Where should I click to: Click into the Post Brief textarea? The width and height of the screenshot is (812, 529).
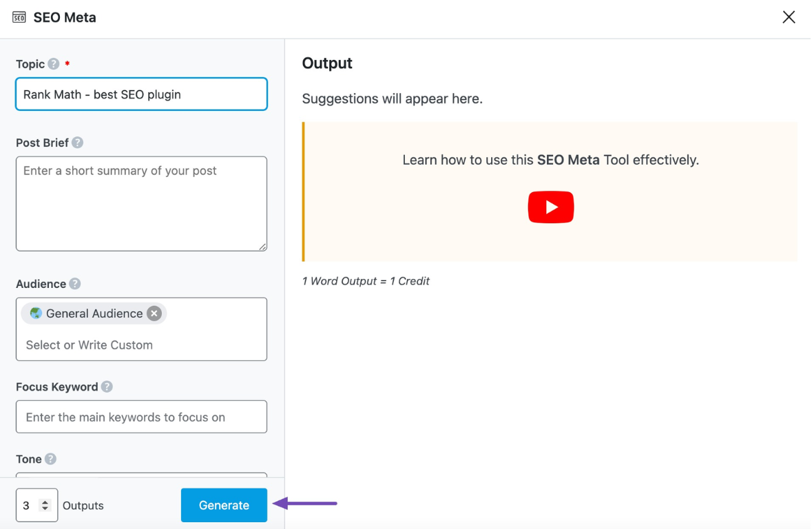141,203
